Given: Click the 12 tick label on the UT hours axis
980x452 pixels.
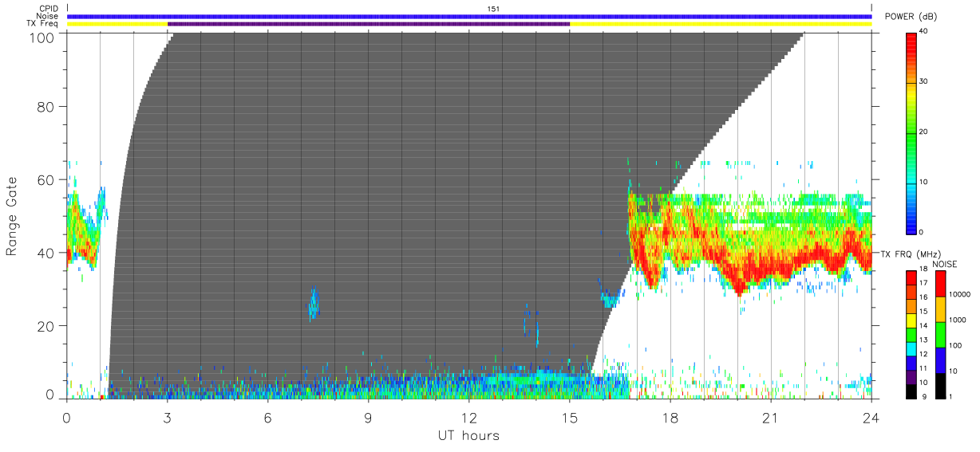Looking at the screenshot, I should [468, 418].
